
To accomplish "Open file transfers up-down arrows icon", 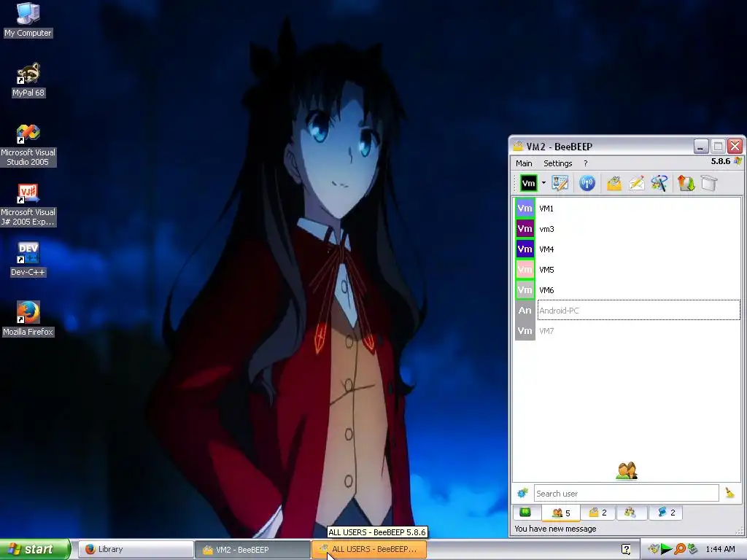I will (x=686, y=183).
